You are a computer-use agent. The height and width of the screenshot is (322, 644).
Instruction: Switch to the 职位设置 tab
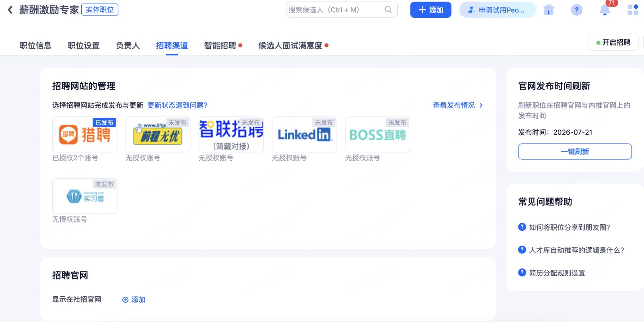[x=84, y=45]
